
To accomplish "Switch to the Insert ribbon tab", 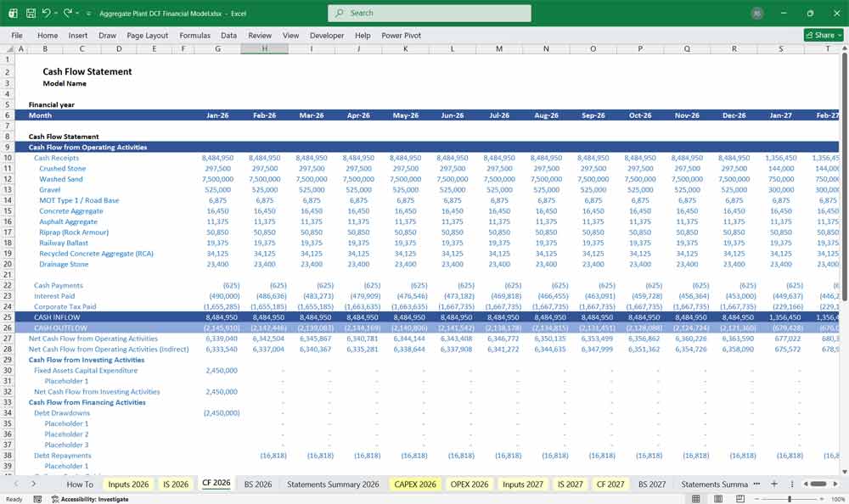I will (x=78, y=35).
